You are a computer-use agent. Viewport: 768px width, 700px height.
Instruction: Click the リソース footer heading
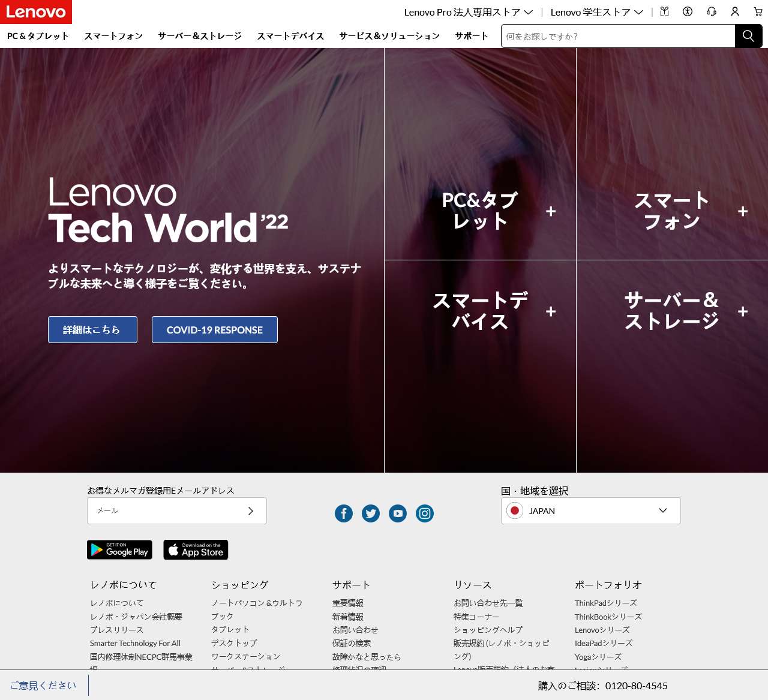tap(473, 585)
